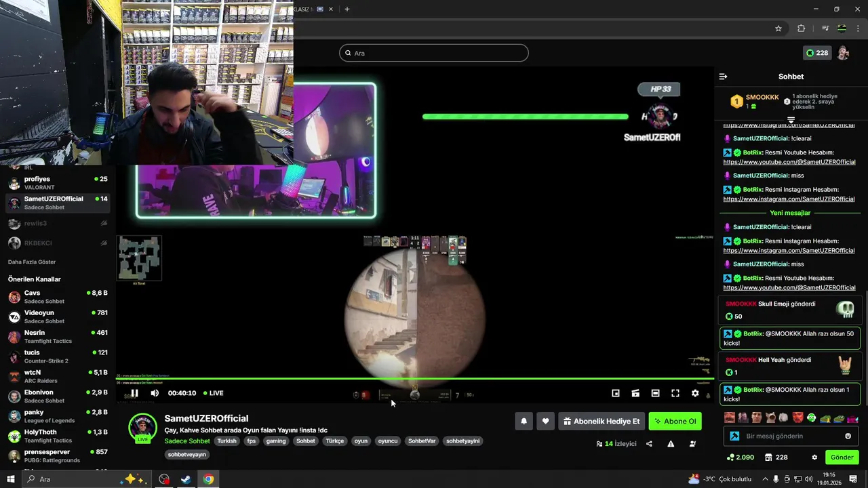Viewport: 868px width, 488px height.
Task: Open a new browser tab
Action: [347, 9]
